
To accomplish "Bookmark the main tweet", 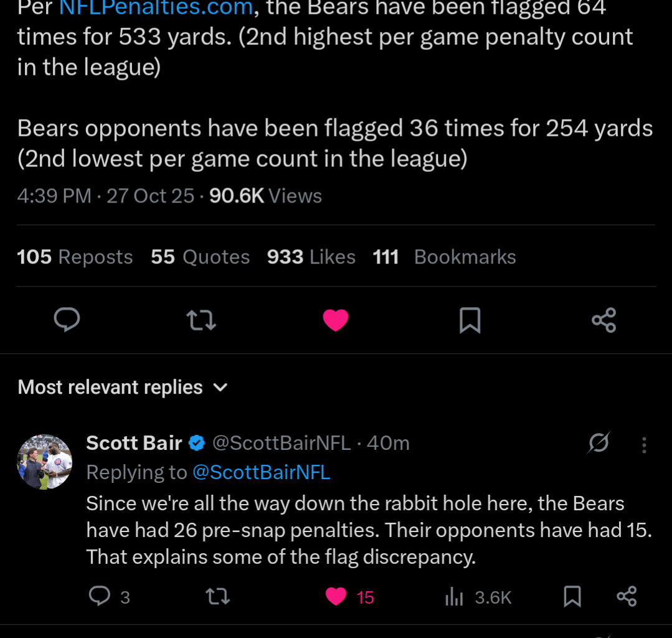I will 470,320.
